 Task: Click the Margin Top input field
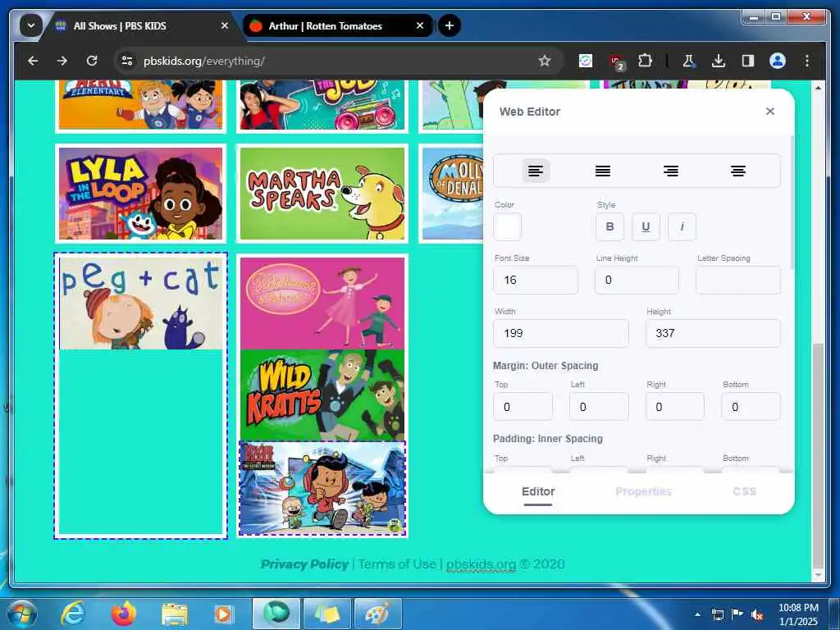[523, 407]
